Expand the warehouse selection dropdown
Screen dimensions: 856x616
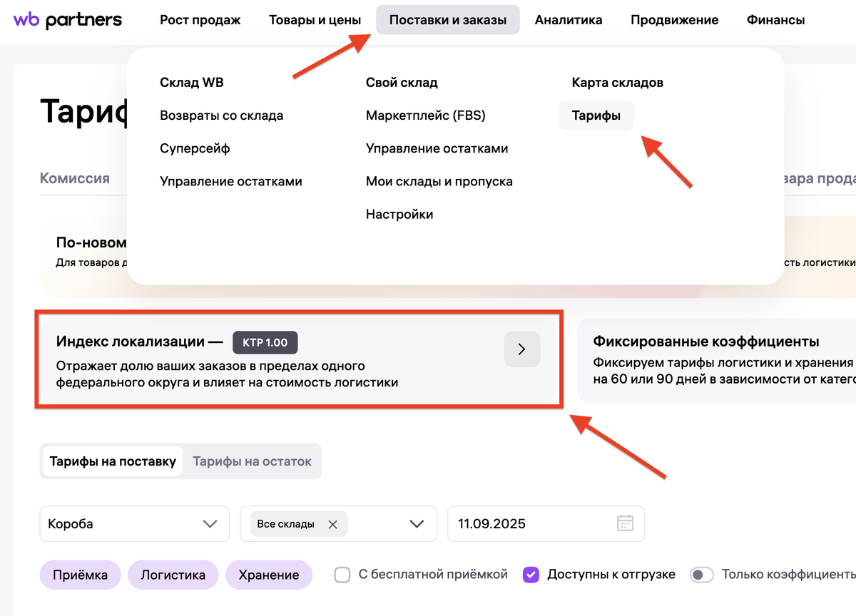click(x=416, y=523)
